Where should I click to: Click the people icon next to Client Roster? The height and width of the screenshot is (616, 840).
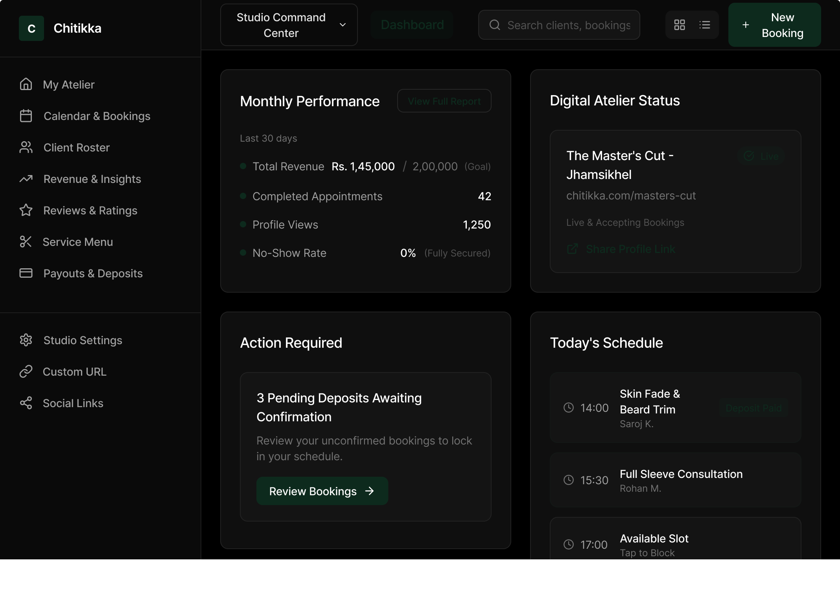pyautogui.click(x=26, y=147)
